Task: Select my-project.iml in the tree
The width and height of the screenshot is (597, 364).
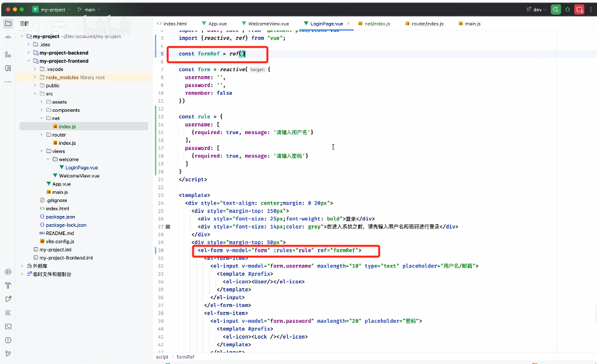Action: click(x=53, y=250)
